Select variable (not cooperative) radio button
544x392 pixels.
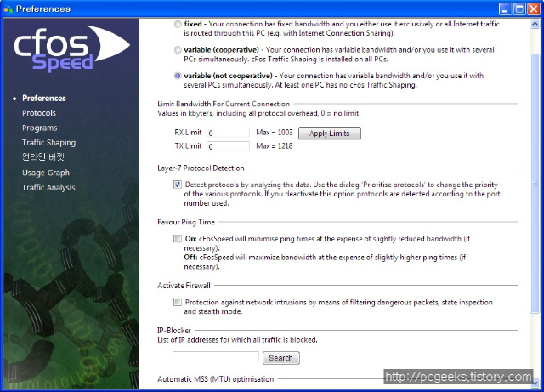pyautogui.click(x=178, y=76)
